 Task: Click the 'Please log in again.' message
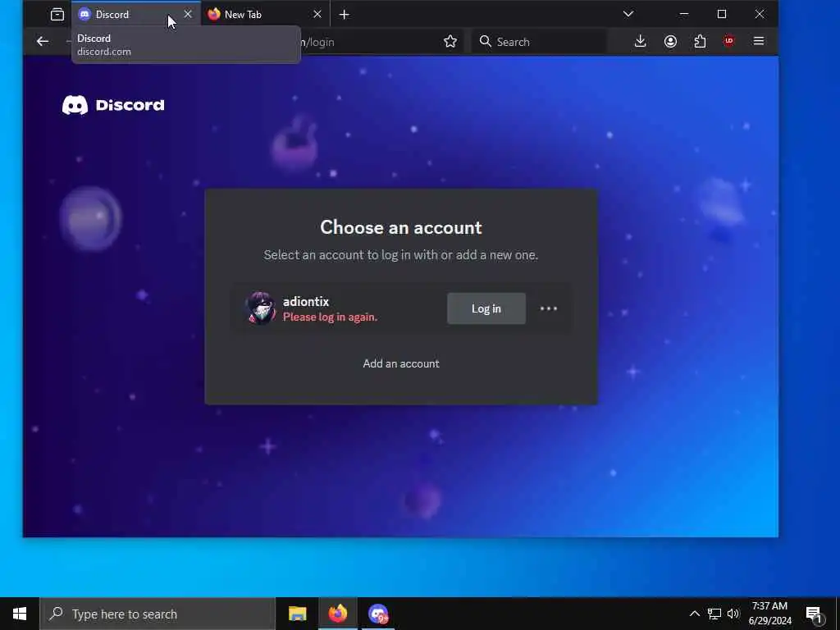click(330, 317)
